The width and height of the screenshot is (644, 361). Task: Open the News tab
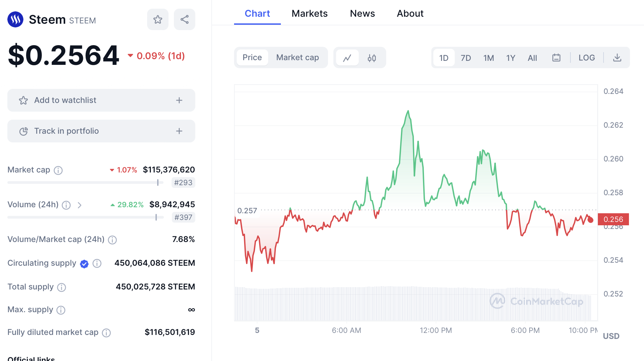point(362,13)
